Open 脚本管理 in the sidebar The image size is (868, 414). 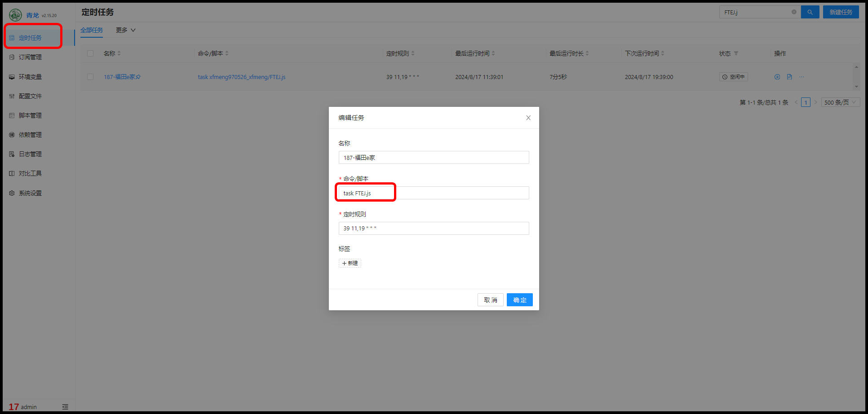click(30, 115)
